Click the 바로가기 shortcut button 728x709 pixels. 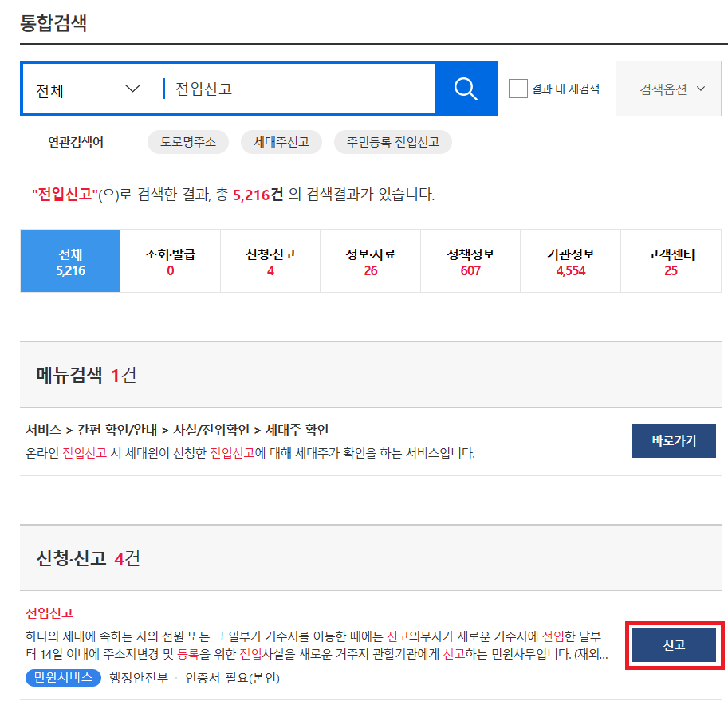click(x=674, y=440)
